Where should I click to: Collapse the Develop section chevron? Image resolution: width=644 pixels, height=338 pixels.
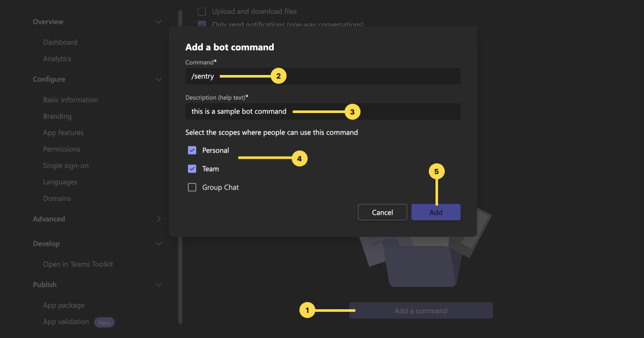click(x=159, y=243)
